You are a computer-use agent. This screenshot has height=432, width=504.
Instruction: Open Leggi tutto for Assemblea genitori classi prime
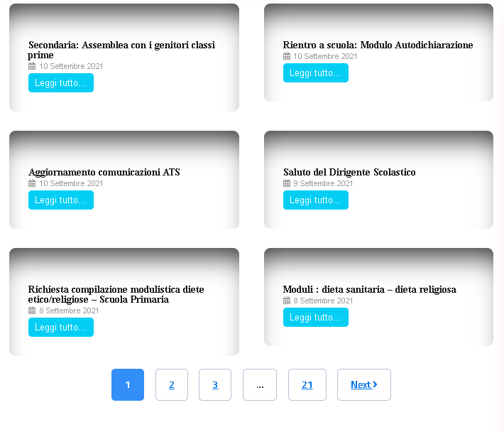point(61,82)
